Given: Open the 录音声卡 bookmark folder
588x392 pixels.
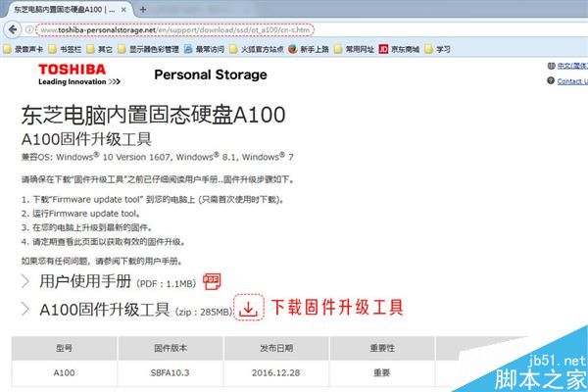Looking at the screenshot, I should [x=24, y=49].
